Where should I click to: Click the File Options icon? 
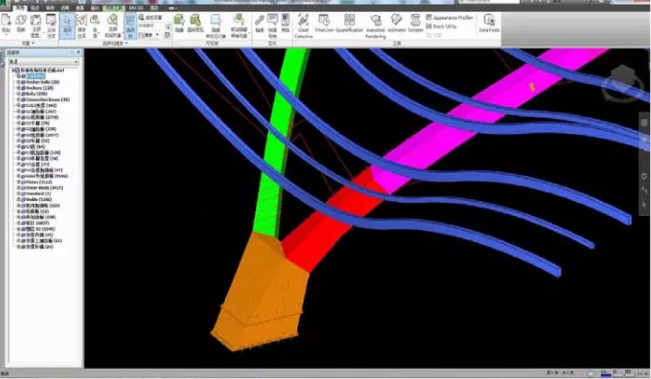point(51,26)
